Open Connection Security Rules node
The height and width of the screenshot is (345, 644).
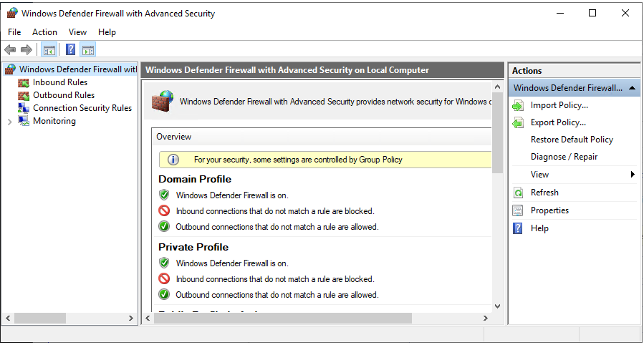82,108
